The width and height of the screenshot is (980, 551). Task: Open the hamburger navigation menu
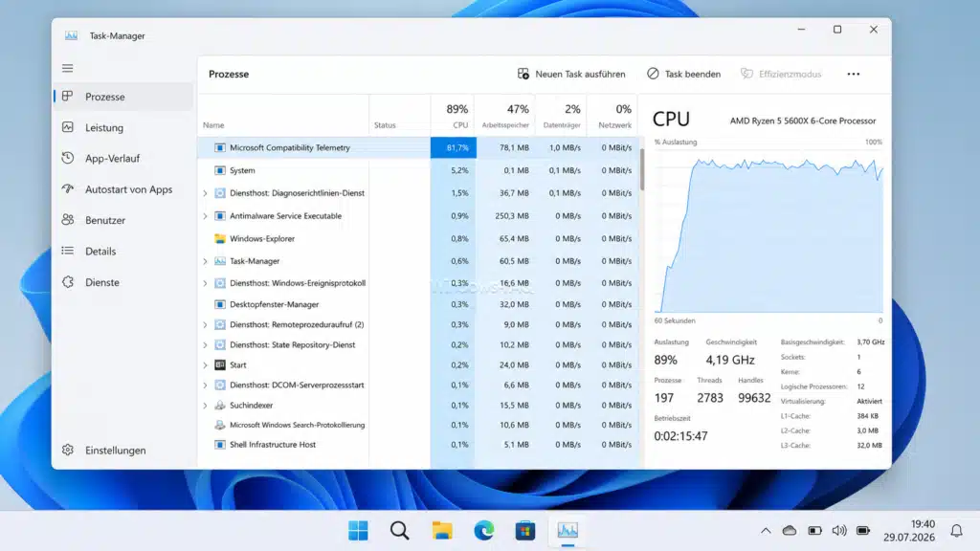tap(68, 68)
